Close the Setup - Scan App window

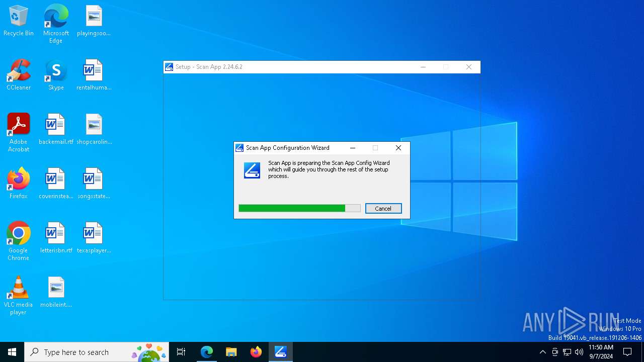469,67
